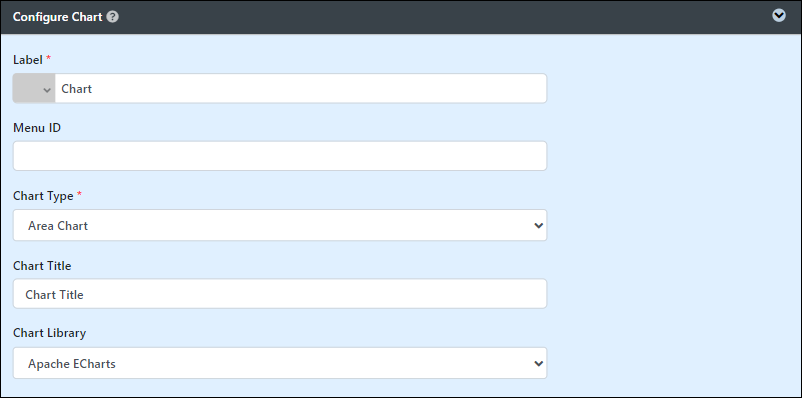Click the 'Chart Library' field caption
This screenshot has width=802, height=398.
tap(50, 333)
